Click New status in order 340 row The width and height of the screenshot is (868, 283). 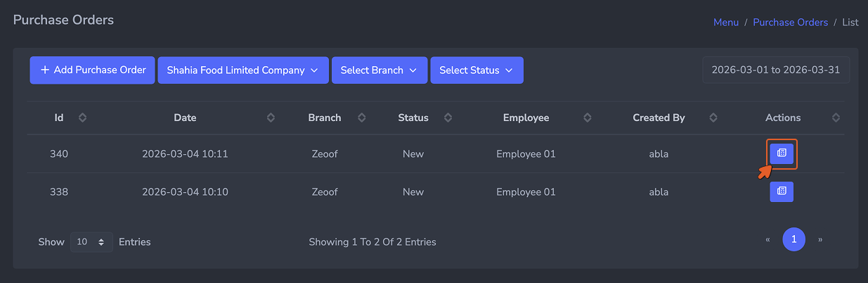[x=413, y=153]
